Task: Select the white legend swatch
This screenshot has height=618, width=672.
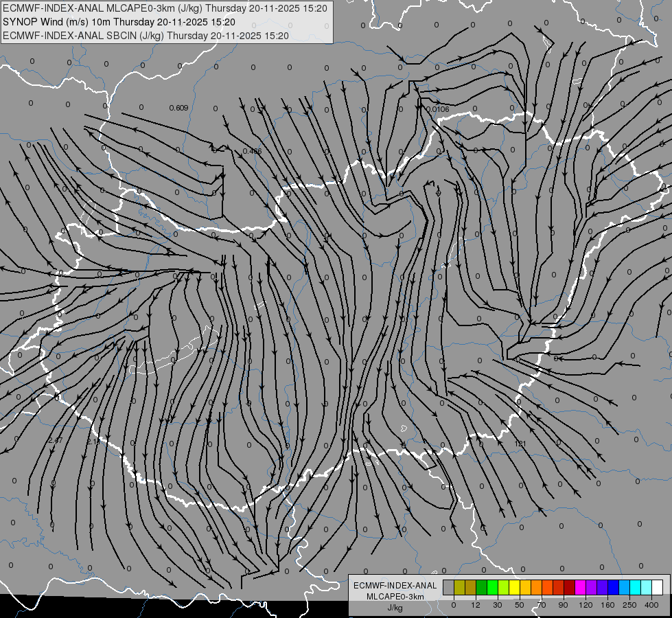Action: tap(658, 587)
